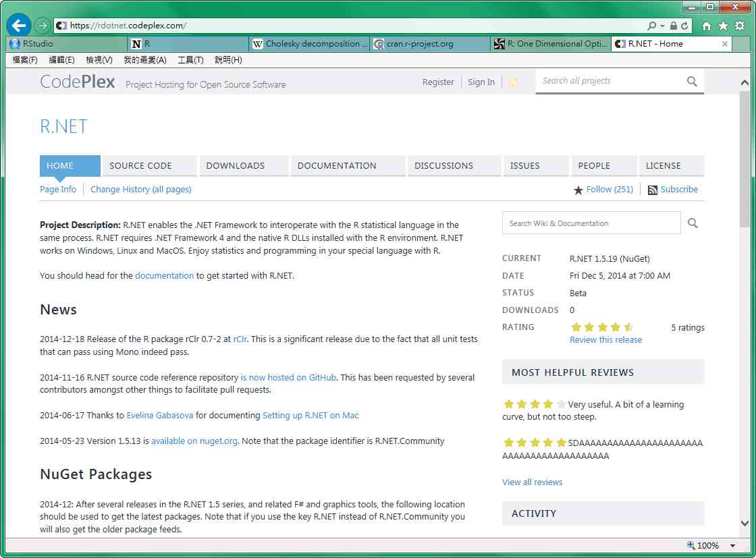Image resolution: width=756 pixels, height=558 pixels.
Task: Click the Register link
Action: [x=438, y=82]
